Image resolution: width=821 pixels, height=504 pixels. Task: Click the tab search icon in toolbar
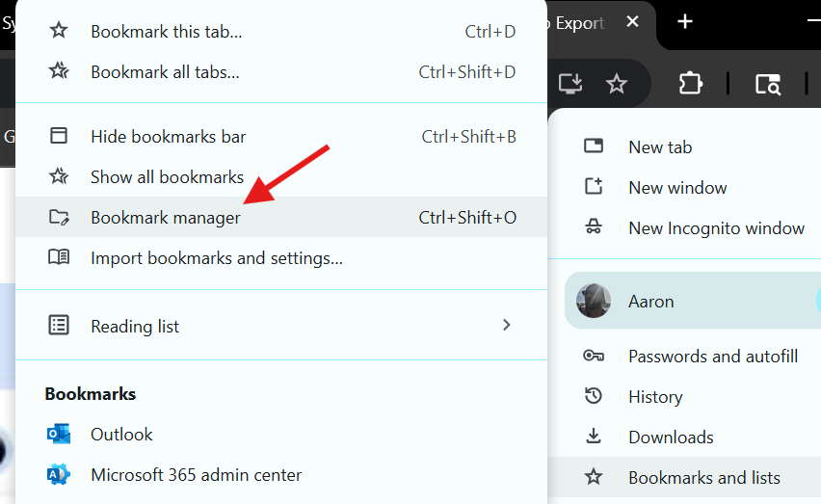click(767, 85)
